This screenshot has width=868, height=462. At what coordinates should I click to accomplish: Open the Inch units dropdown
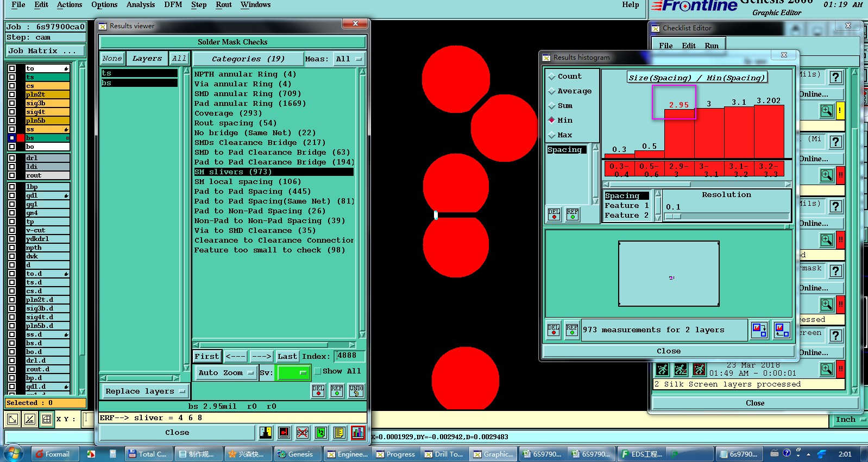(x=849, y=420)
